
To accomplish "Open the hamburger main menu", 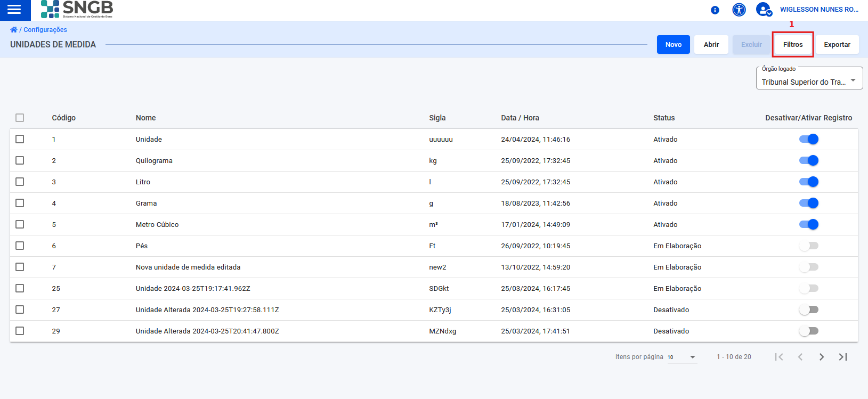I will [x=14, y=10].
